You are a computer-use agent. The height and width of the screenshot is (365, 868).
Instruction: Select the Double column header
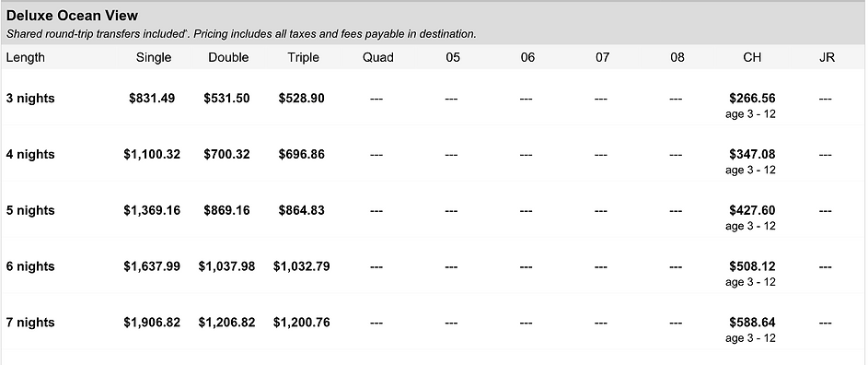click(228, 58)
